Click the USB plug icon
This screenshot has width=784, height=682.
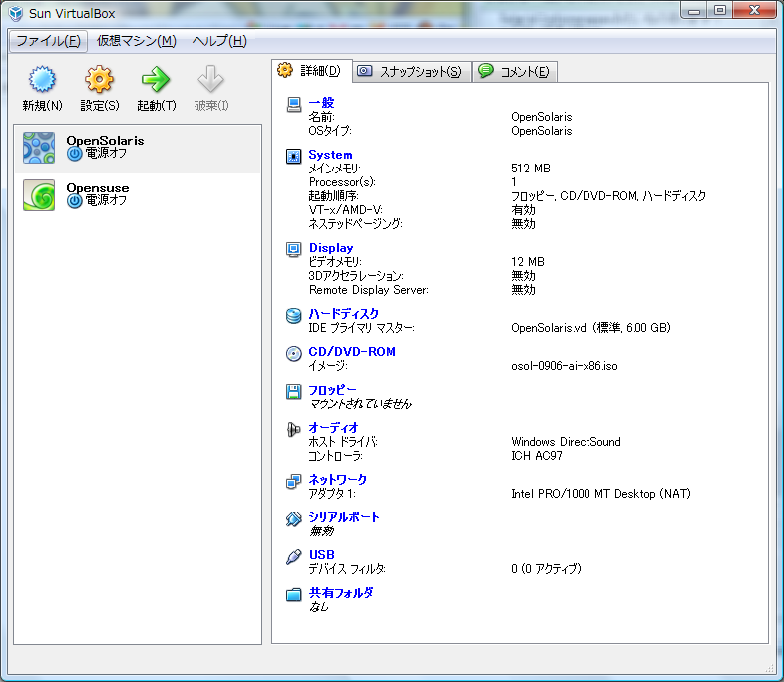point(294,556)
